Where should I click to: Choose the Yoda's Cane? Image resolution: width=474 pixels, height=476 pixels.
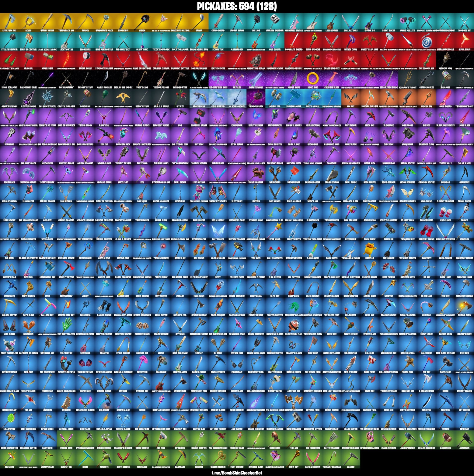click(142, 80)
